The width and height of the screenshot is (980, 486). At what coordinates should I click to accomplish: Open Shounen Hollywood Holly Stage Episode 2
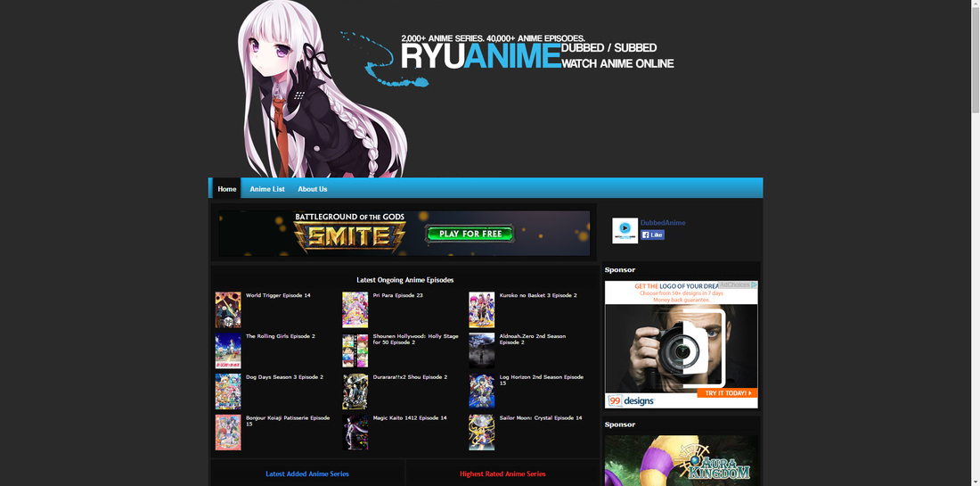pos(416,339)
